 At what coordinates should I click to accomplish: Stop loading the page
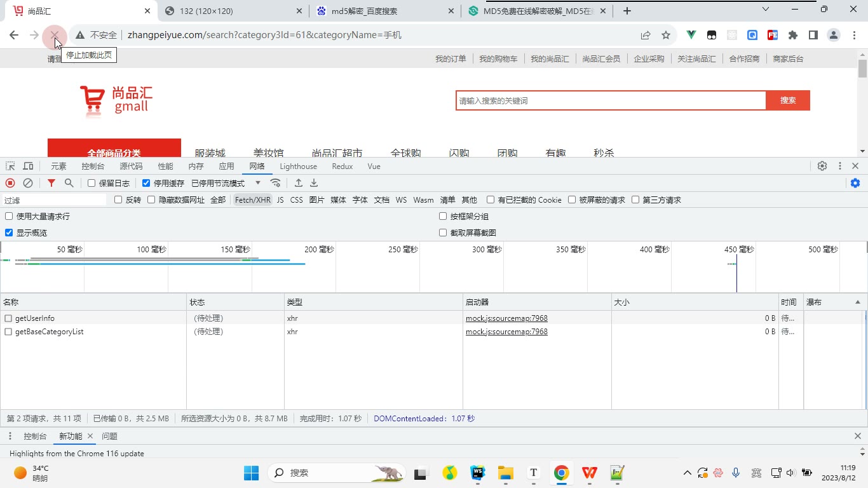[x=55, y=36]
